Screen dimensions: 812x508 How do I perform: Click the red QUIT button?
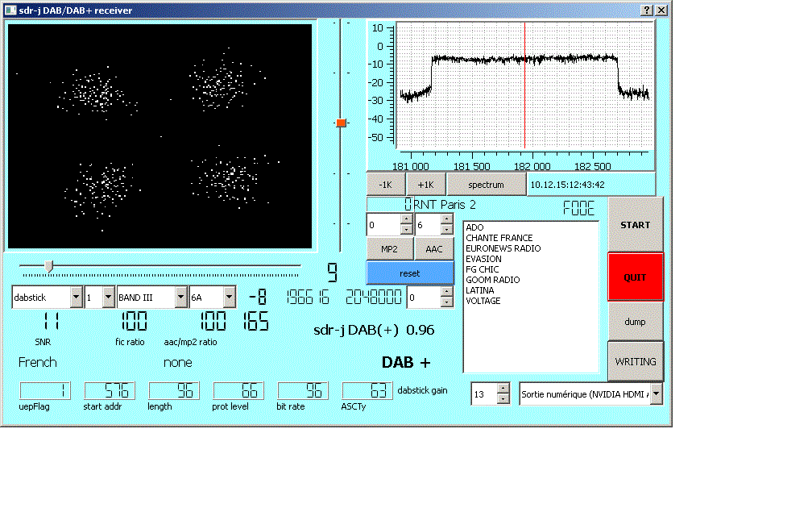click(635, 277)
